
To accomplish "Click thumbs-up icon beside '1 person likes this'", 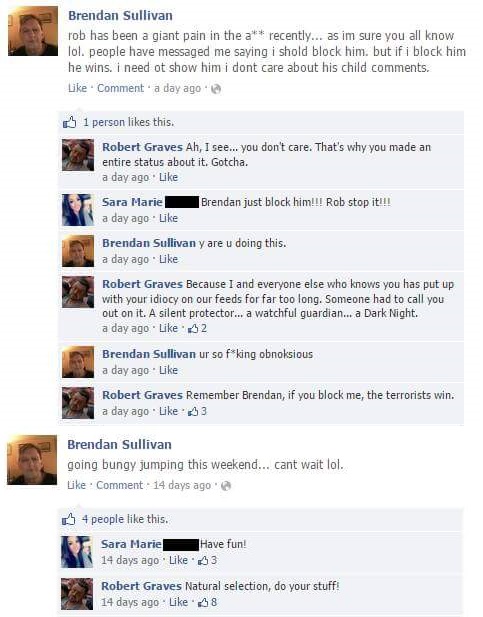I will [x=70, y=122].
